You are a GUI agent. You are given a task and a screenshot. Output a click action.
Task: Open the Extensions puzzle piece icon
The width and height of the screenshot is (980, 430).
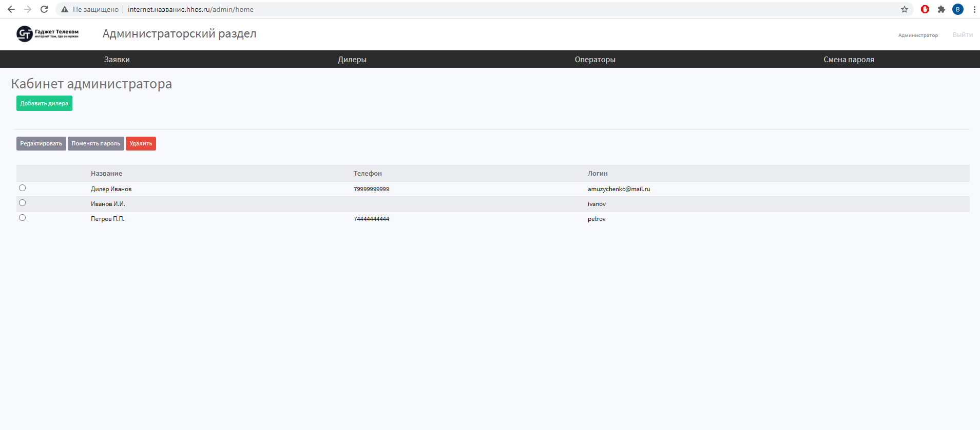(941, 9)
